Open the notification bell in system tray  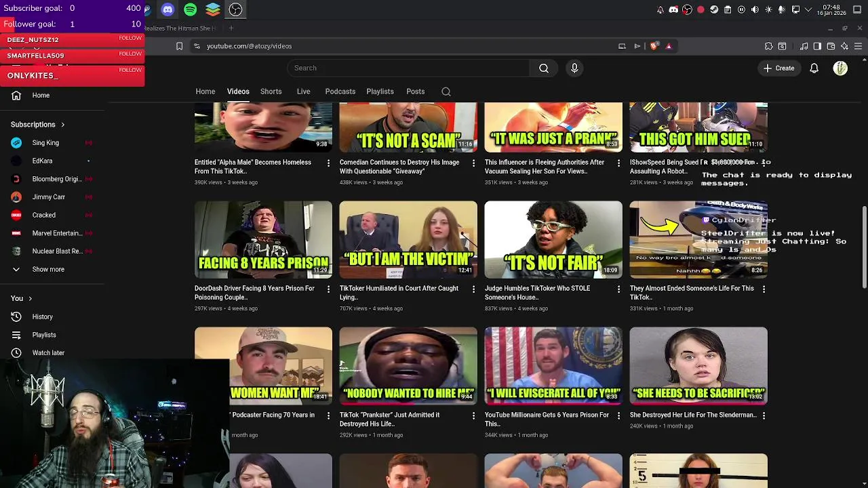660,9
